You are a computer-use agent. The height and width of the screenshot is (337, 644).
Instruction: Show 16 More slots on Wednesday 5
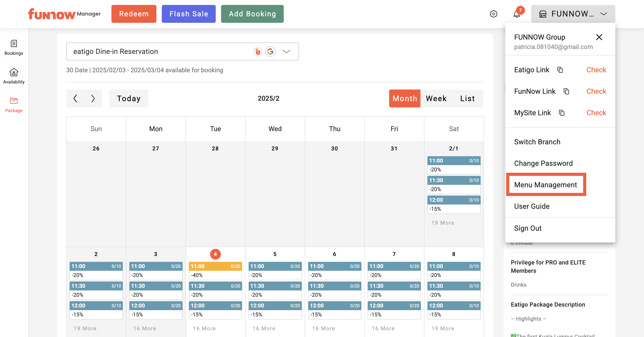(264, 328)
